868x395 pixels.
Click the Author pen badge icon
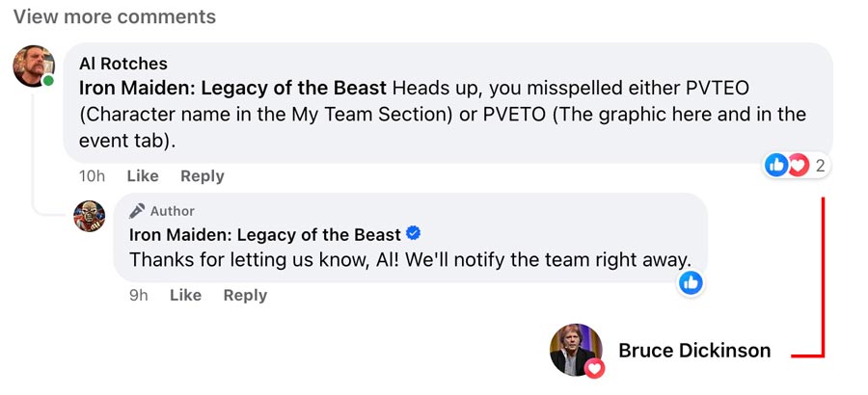click(x=138, y=211)
